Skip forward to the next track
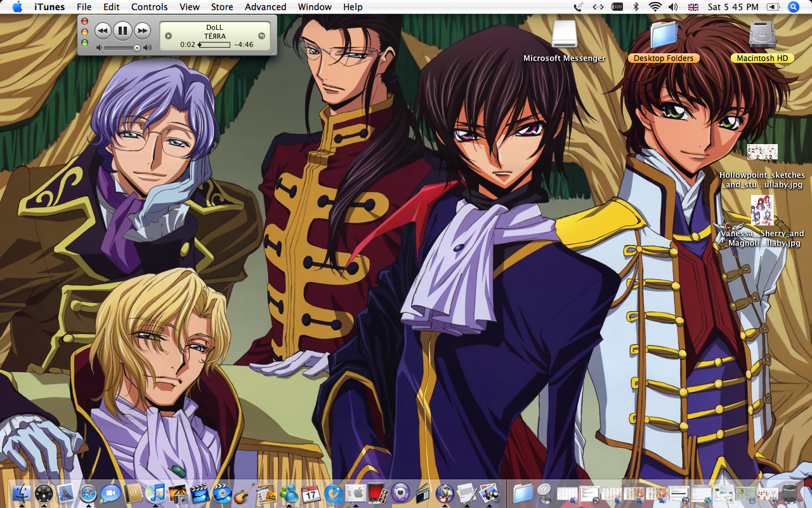Screen dimensions: 812x508 (x=143, y=30)
